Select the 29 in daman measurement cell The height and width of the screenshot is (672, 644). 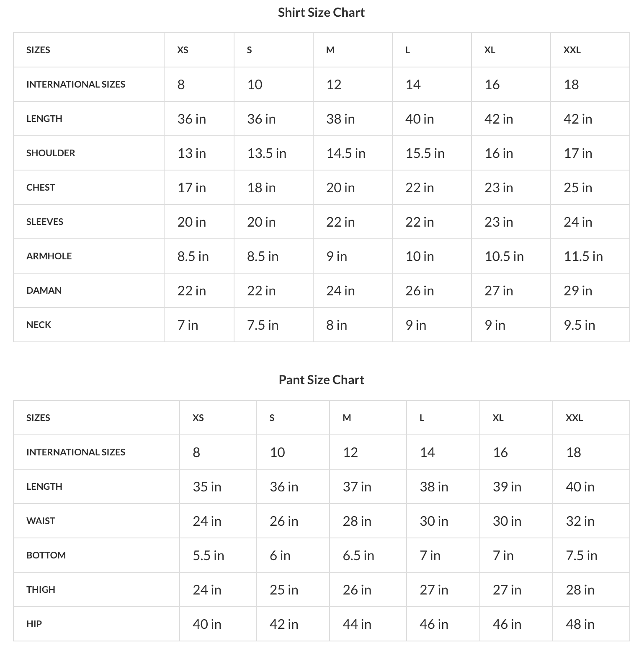578,291
